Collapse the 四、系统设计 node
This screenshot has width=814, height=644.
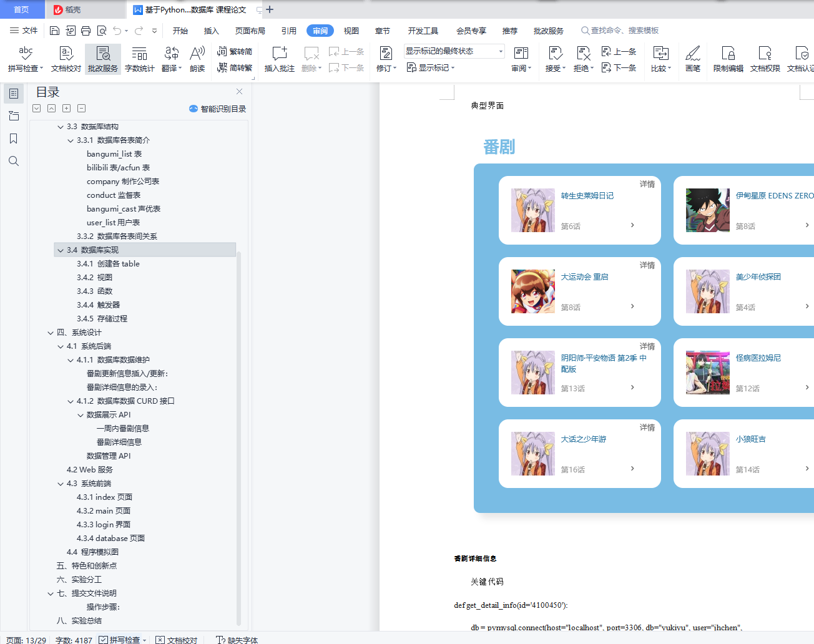tap(51, 333)
